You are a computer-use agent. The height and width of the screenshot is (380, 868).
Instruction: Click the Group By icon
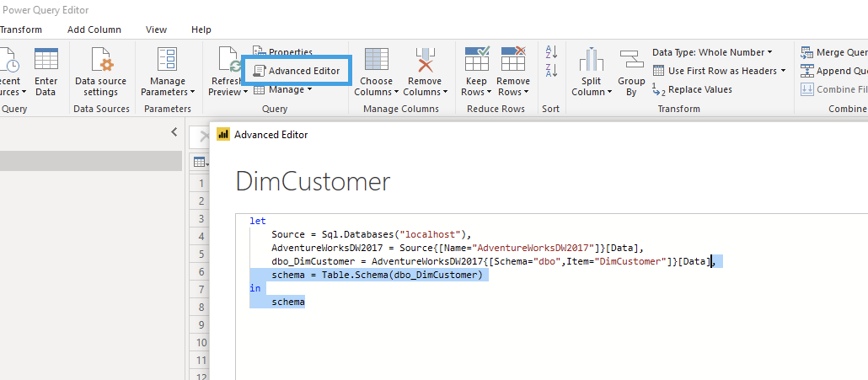tap(632, 59)
